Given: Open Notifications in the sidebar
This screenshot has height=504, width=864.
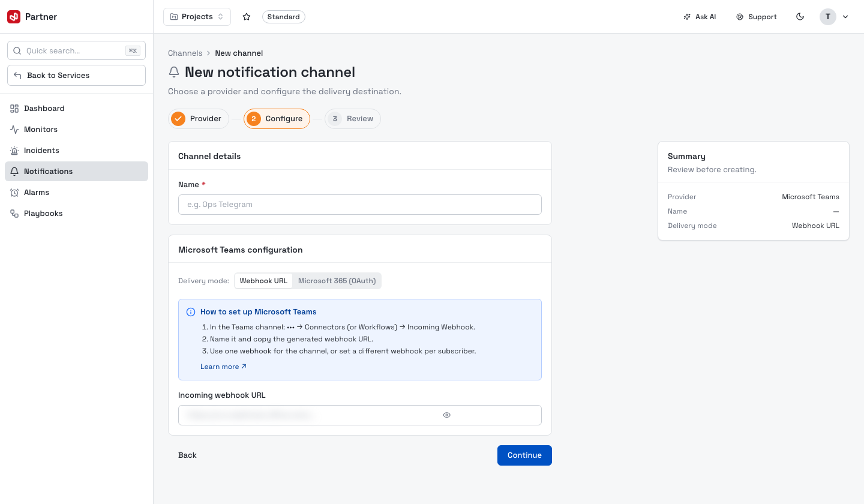Looking at the screenshot, I should click(76, 172).
